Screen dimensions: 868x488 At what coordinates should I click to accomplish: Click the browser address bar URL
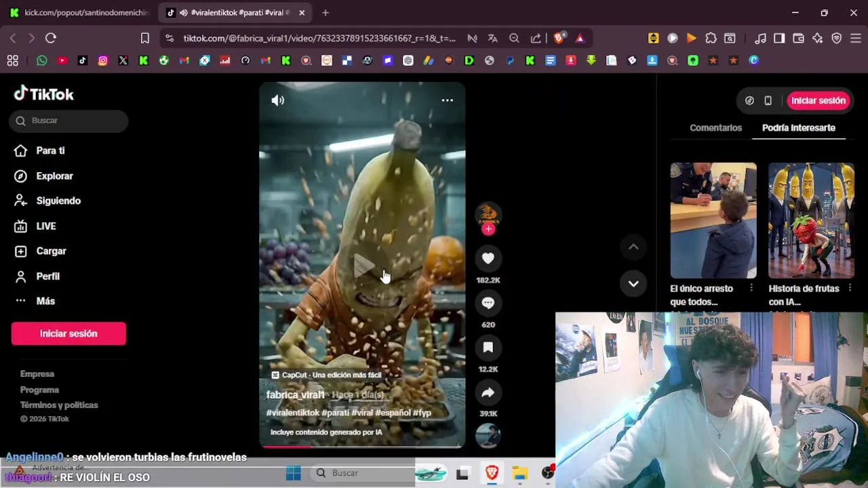[x=319, y=38]
